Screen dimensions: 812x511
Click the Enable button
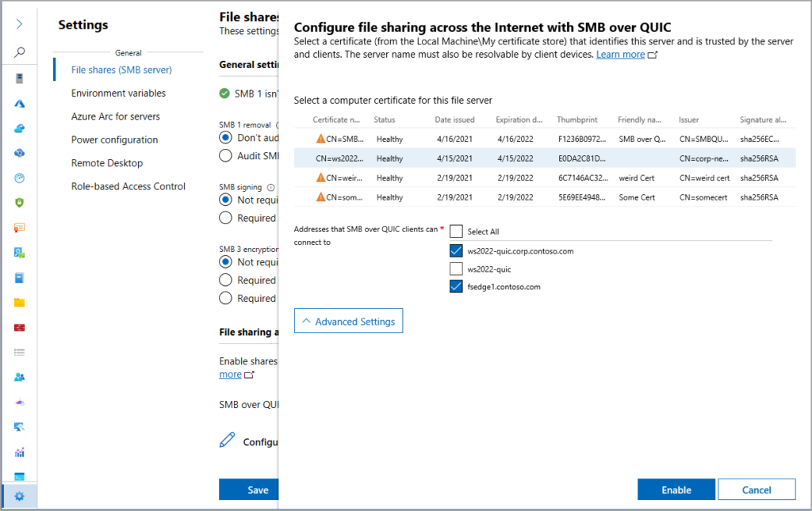[x=676, y=489]
